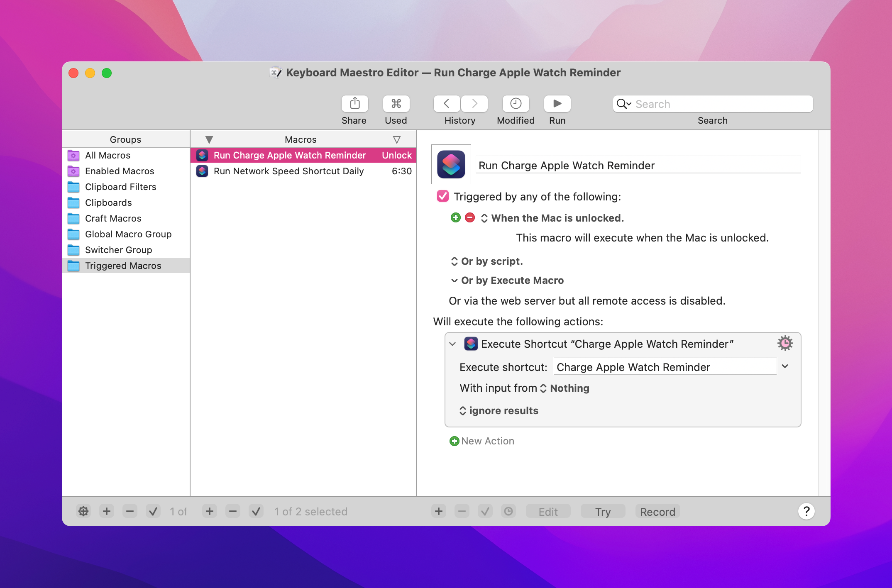Click the filled sort triangle in Macros header
892x588 pixels.
click(209, 140)
